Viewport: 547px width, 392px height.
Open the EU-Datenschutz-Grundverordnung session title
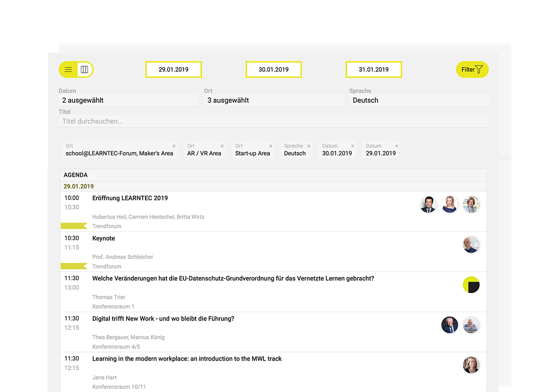click(x=233, y=278)
